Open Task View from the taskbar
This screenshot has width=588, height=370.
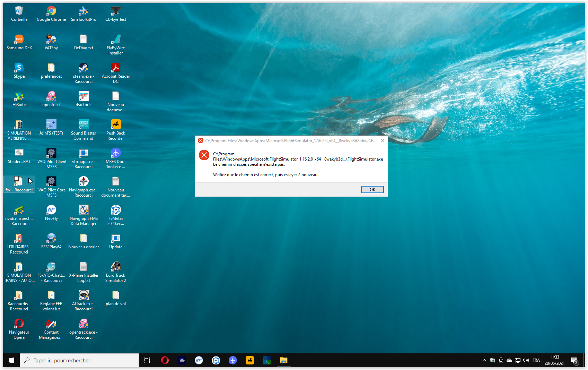[x=147, y=360]
